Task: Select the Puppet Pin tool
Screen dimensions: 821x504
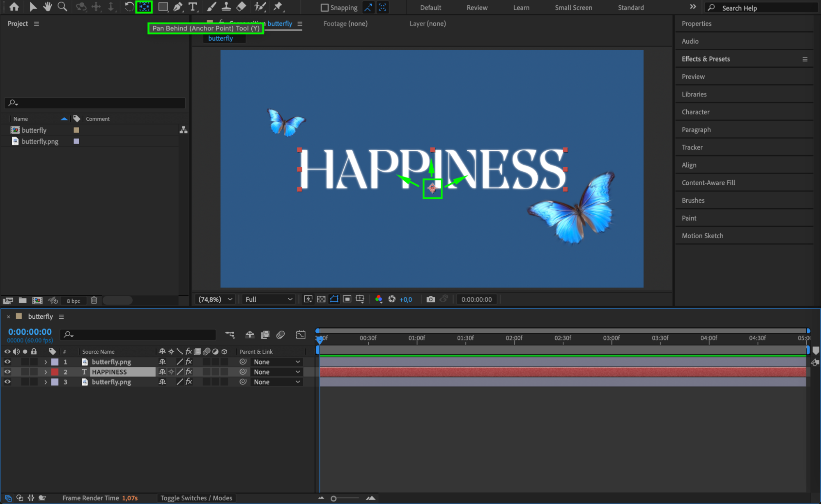Action: click(x=278, y=7)
